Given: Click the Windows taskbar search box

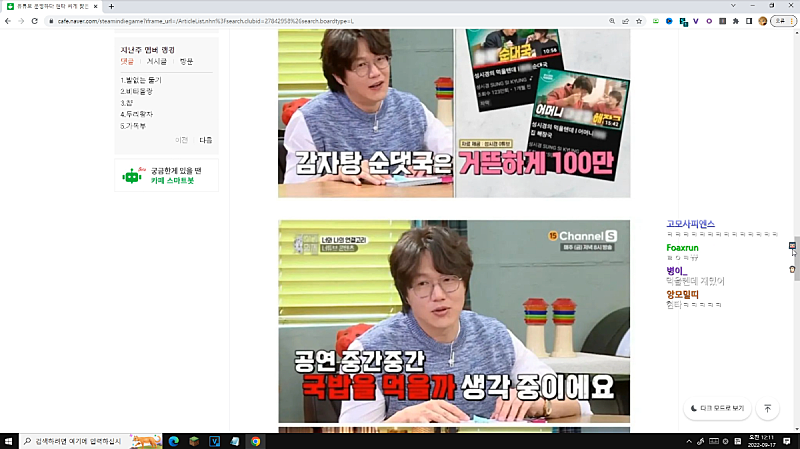Looking at the screenshot, I should coord(91,441).
